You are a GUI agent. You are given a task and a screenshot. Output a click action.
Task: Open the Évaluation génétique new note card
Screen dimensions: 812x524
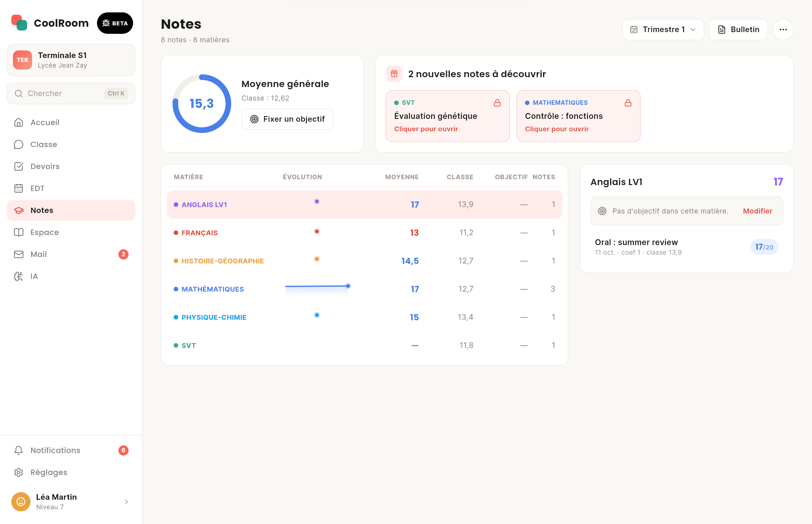(x=447, y=116)
